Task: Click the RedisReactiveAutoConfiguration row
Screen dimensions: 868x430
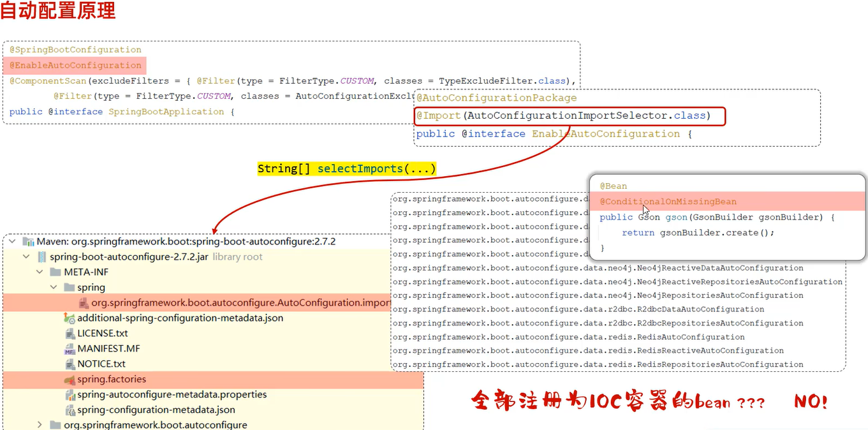Action: click(588, 351)
